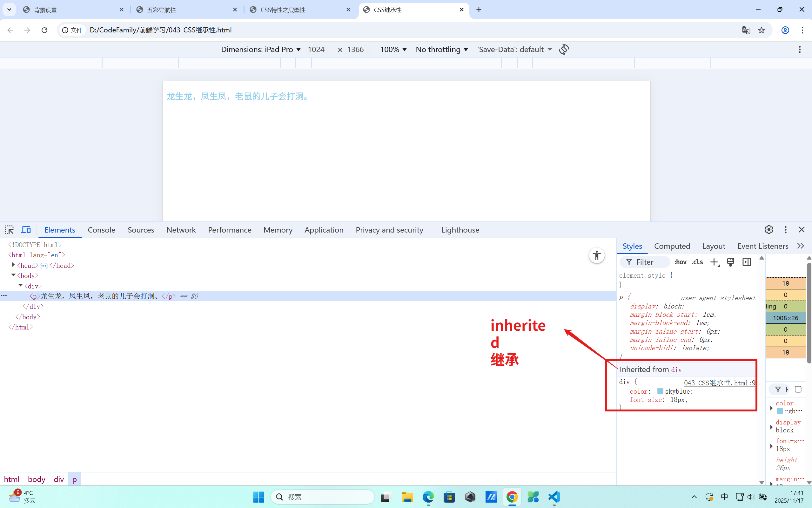This screenshot has height=508, width=812.
Task: Click the Google Translate icon in address bar
Action: coord(746,30)
